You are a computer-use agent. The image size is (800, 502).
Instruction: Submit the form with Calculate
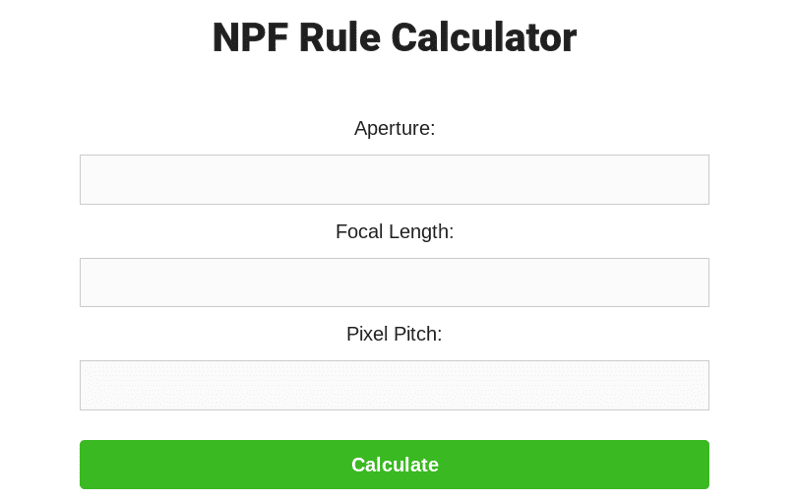click(394, 465)
